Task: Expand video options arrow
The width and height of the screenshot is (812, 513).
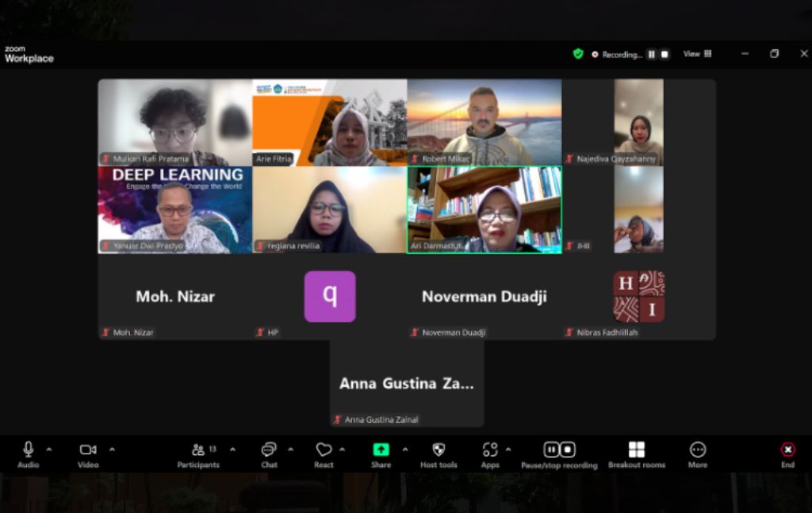Action: (112, 450)
